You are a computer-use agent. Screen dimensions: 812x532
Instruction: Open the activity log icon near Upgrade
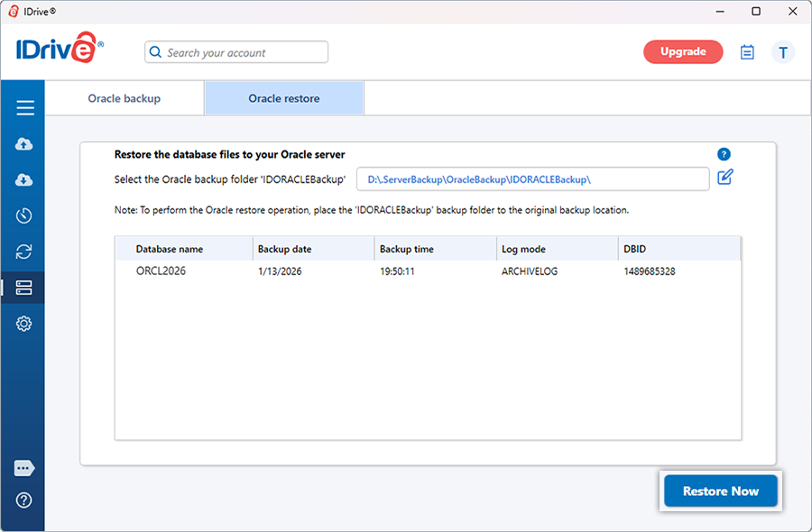(747, 52)
